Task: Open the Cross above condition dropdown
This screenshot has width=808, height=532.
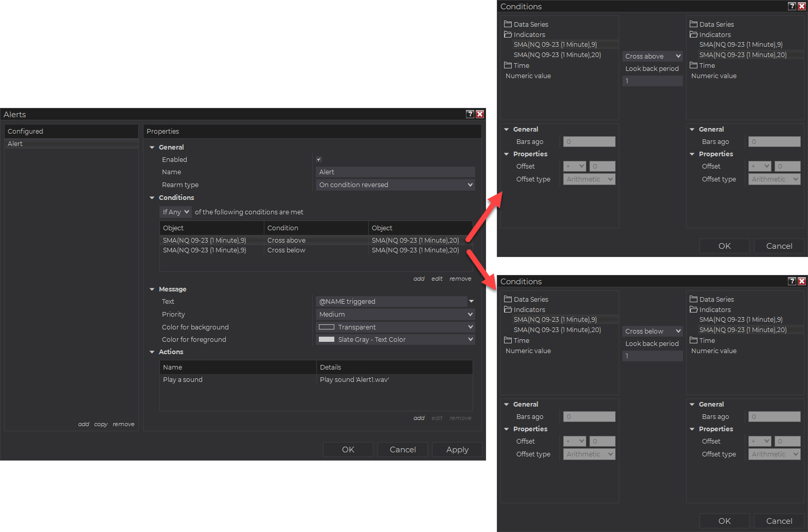Action: [653, 56]
